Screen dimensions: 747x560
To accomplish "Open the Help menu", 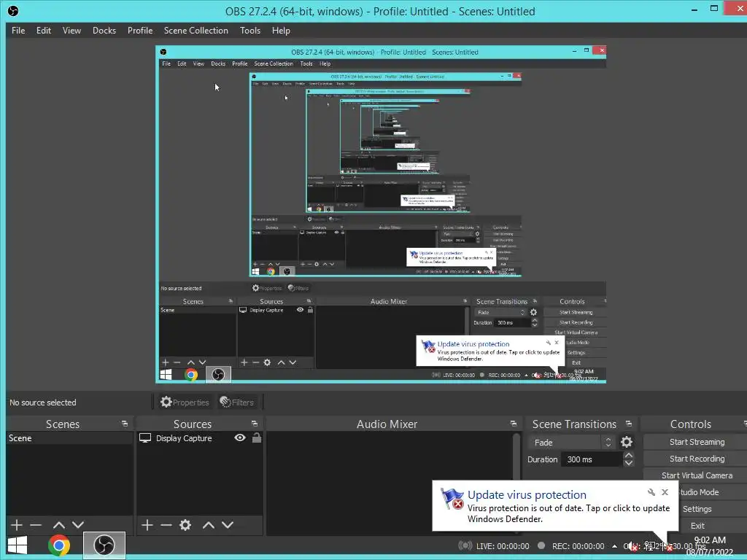I will [x=281, y=31].
